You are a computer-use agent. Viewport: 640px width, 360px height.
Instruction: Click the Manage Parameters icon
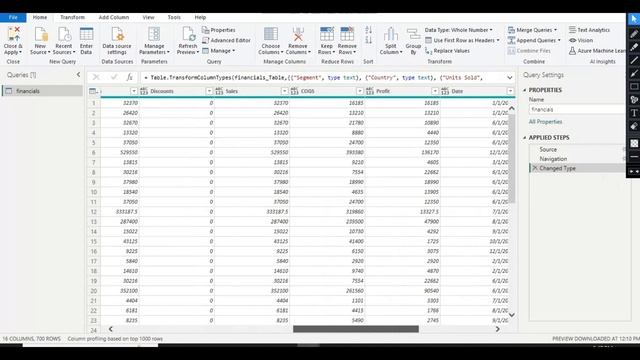154,34
